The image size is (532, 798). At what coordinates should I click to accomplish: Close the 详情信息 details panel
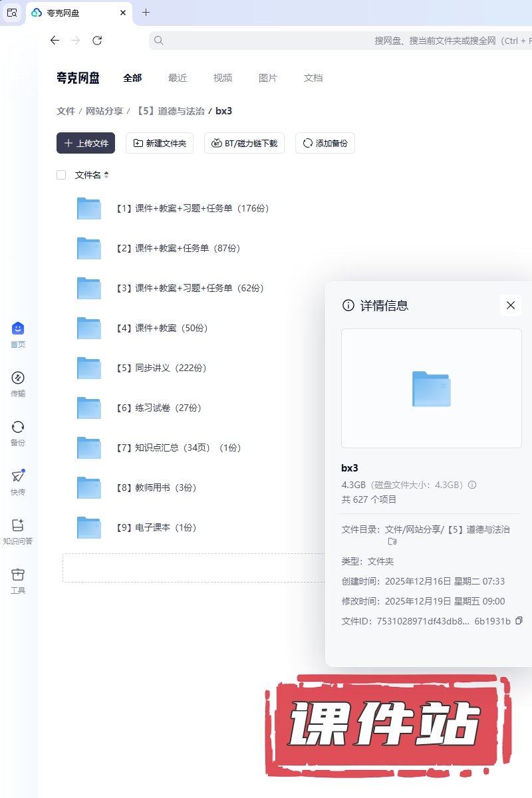(x=510, y=305)
